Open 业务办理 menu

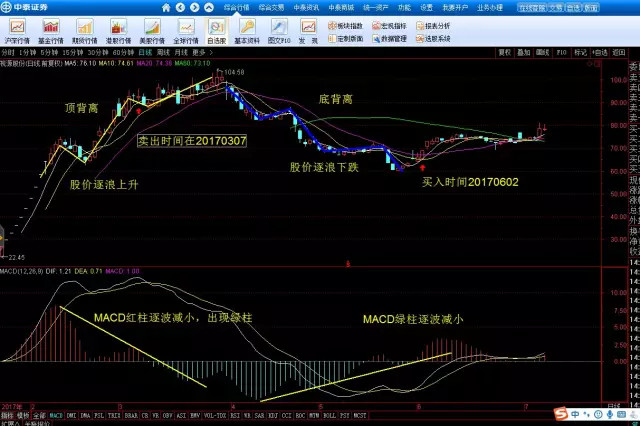[x=490, y=7]
